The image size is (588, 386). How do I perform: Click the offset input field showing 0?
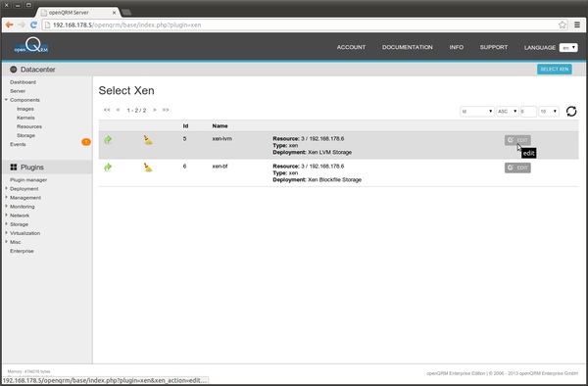click(x=528, y=112)
